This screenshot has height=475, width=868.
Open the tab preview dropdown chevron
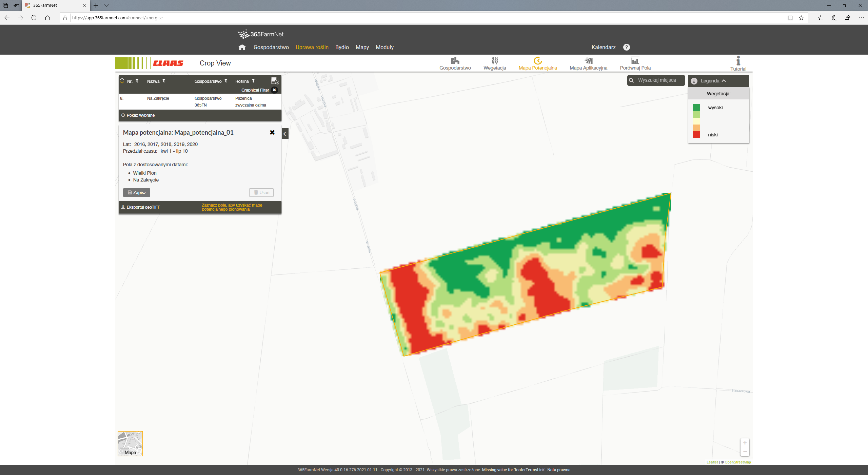[x=106, y=5]
